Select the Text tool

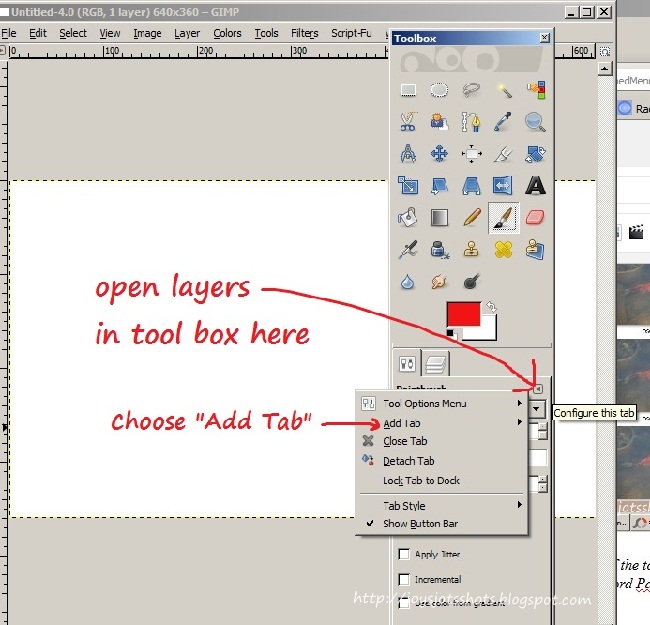(x=535, y=185)
